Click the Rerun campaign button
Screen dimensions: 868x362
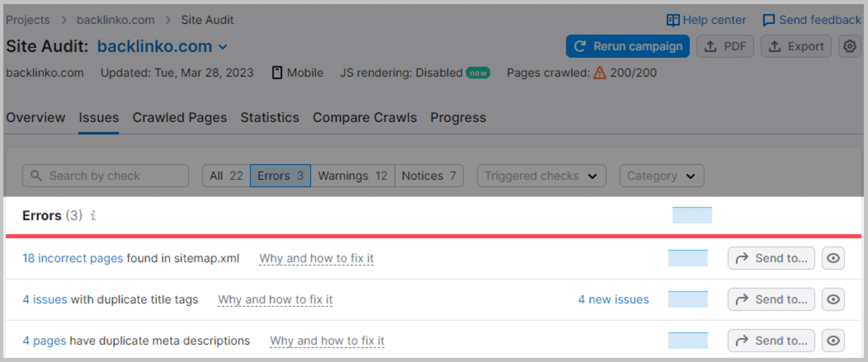pos(628,47)
